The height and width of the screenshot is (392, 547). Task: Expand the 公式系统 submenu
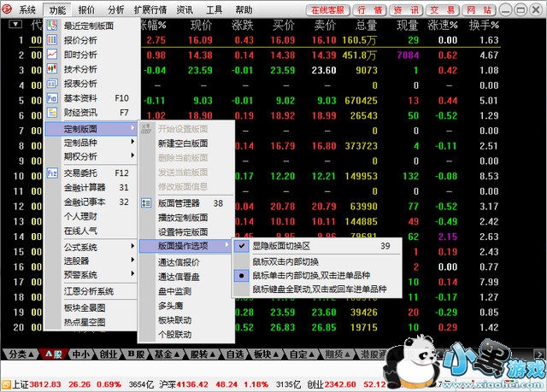point(91,248)
